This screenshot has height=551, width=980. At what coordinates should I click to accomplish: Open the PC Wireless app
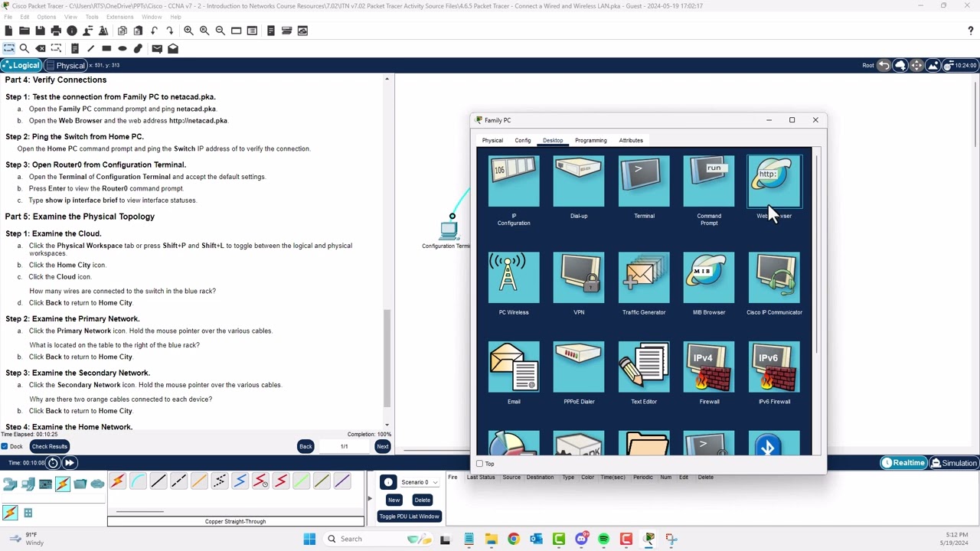514,278
